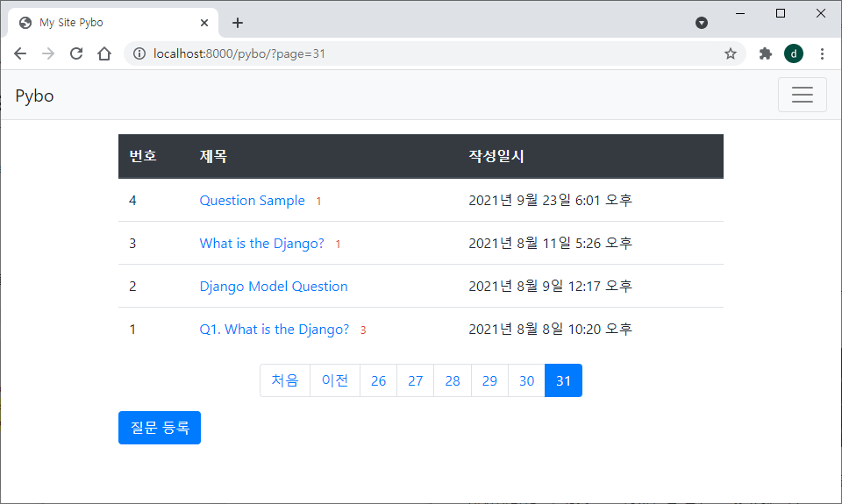Open Chrome's three-dot menu
Image resolution: width=842 pixels, height=504 pixels.
click(x=822, y=53)
